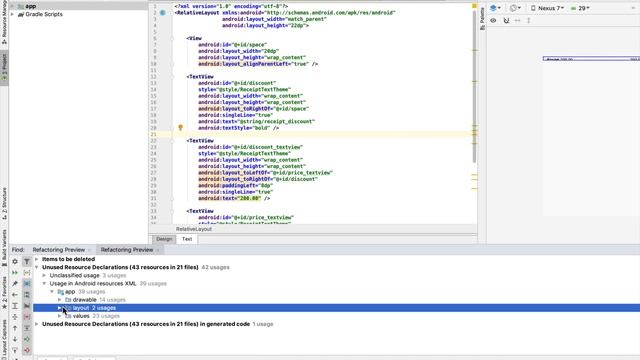This screenshot has width=640, height=360.
Task: Click the vertical expand arrows icon in design toolbar
Action: pyautogui.click(x=529, y=20)
